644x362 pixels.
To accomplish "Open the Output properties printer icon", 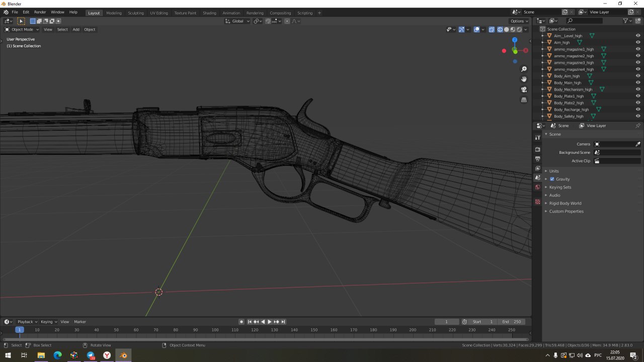I will 537,159.
